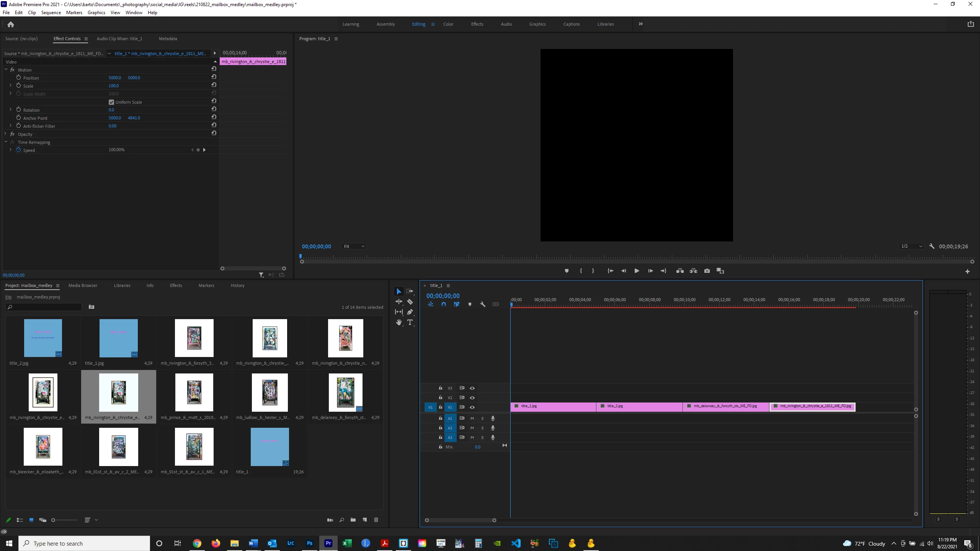The width and height of the screenshot is (980, 551).
Task: Toggle the Uniform Scale checkbox
Action: [x=111, y=102]
